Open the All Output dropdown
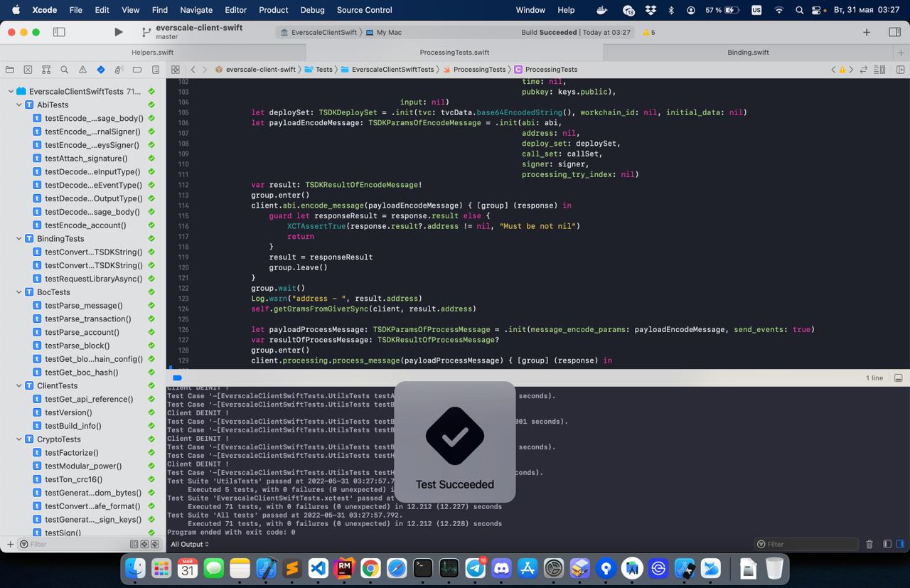This screenshot has height=588, width=910. click(190, 544)
